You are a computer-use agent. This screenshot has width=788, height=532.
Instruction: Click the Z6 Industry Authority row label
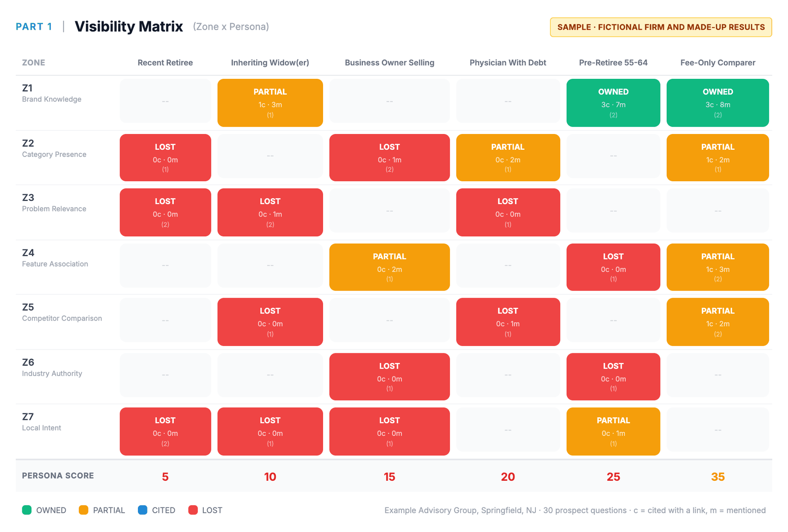[52, 367]
